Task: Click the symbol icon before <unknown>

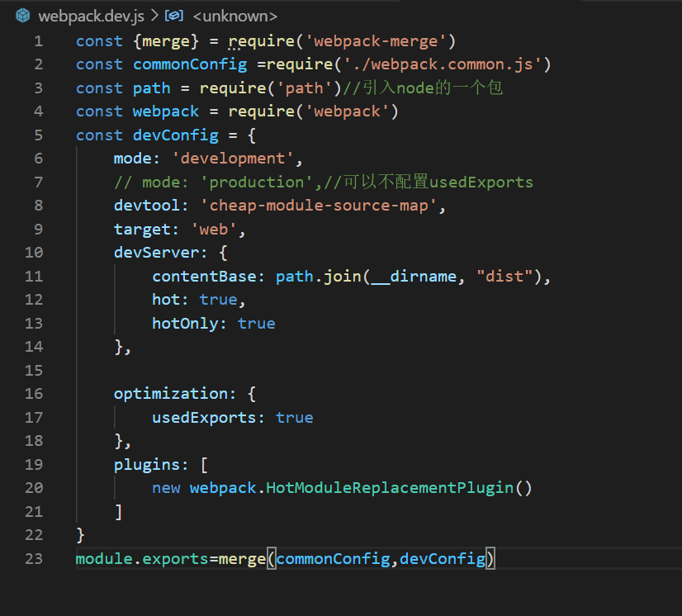Action: click(x=174, y=16)
